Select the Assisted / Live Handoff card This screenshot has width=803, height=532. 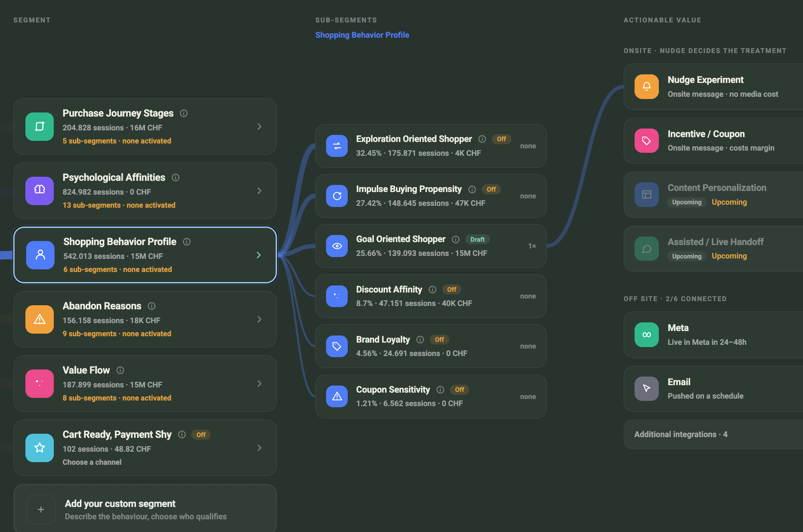point(713,249)
